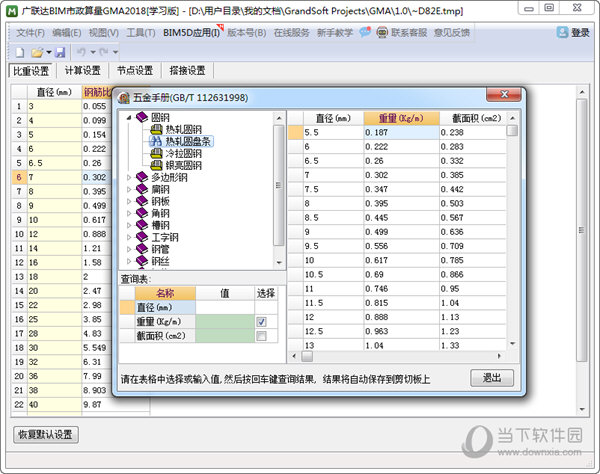
Task: Open the 工具(T) menu
Action: click(141, 33)
